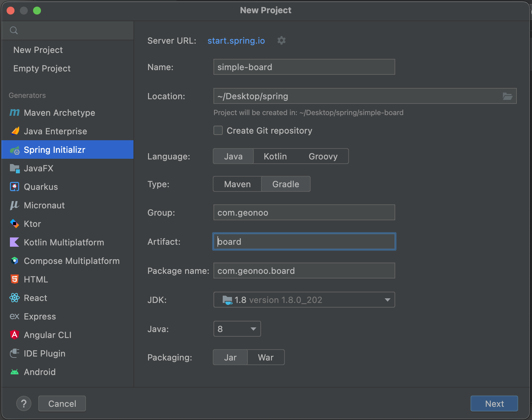Click the Compose Multiplatform icon
Image resolution: width=532 pixels, height=420 pixels.
(15, 261)
